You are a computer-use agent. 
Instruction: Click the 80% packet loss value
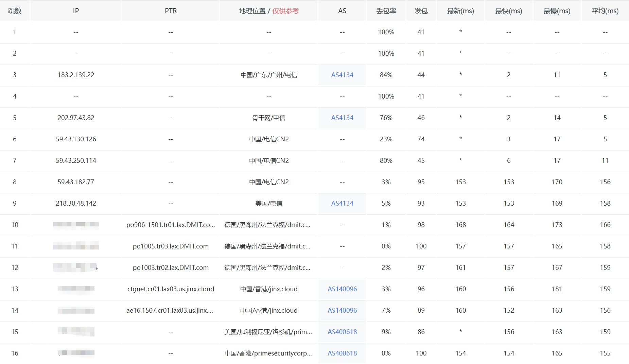[386, 160]
